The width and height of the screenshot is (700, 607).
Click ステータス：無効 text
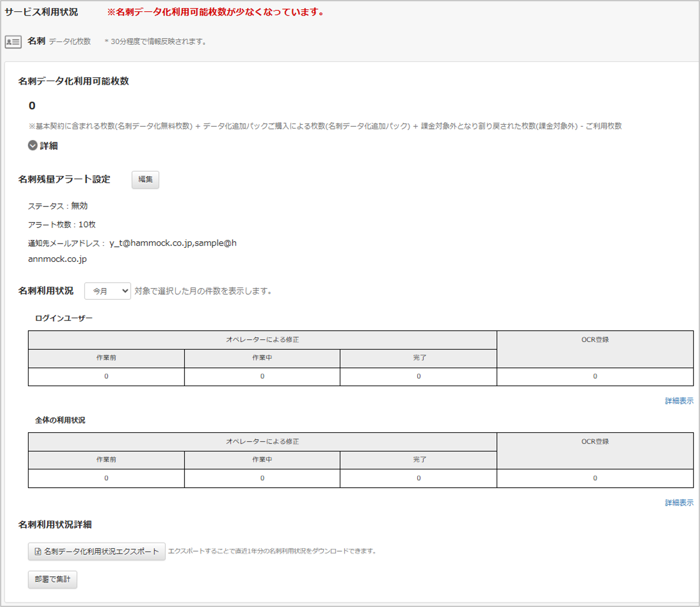coord(58,206)
